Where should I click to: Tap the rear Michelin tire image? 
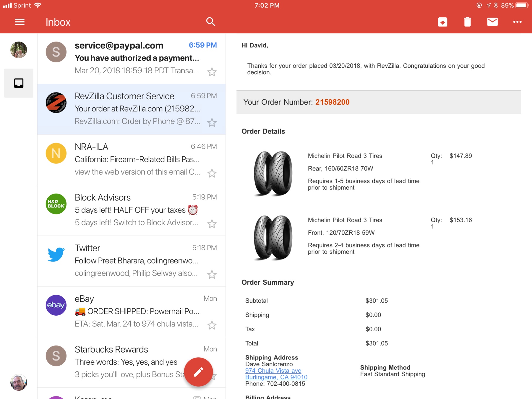click(x=273, y=173)
